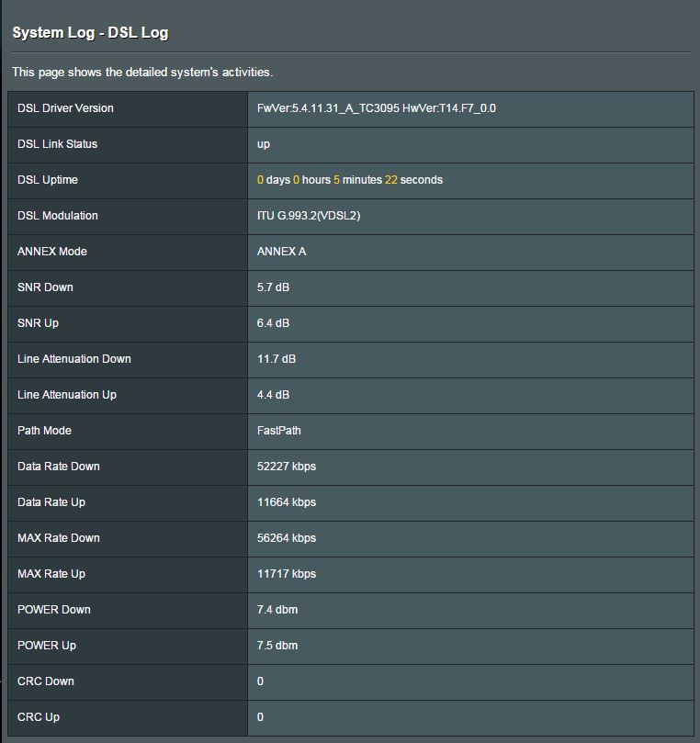The width and height of the screenshot is (700, 743).
Task: Click the 'ANNEX Mode' label
Action: coord(52,251)
